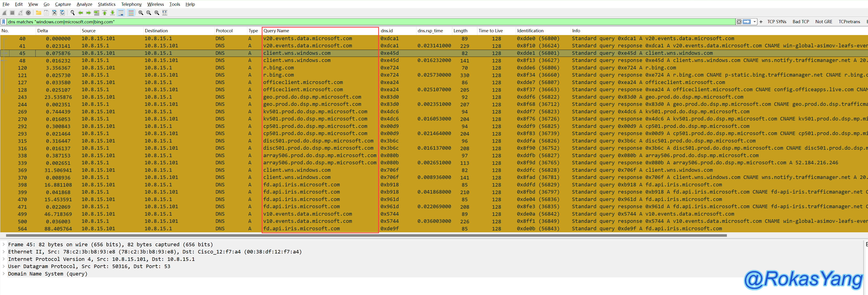Click the open capture file folder icon
Image resolution: width=868 pixels, height=295 pixels.
pyautogui.click(x=39, y=13)
